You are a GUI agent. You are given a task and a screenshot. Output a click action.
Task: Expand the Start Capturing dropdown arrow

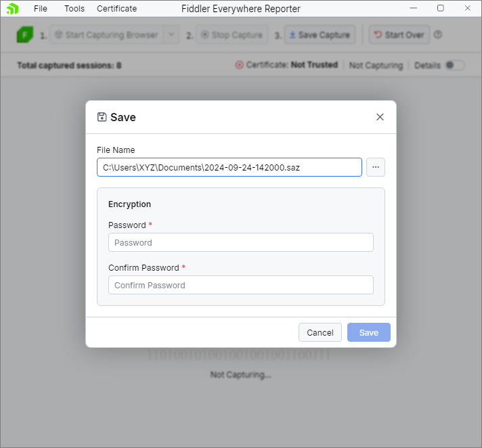point(171,35)
